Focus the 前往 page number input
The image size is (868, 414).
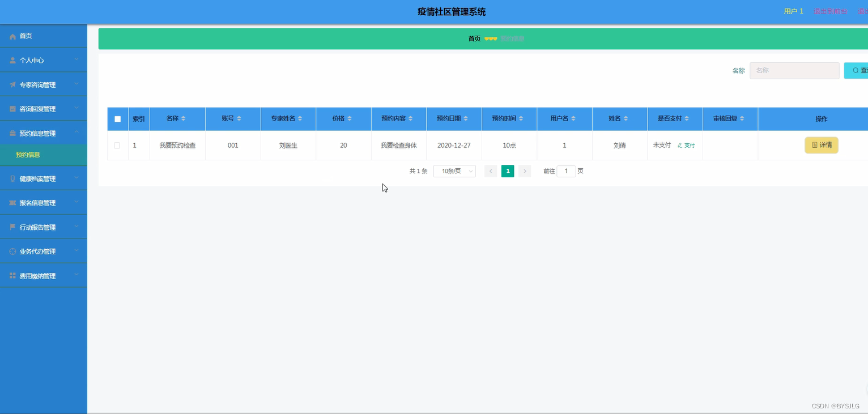point(566,171)
